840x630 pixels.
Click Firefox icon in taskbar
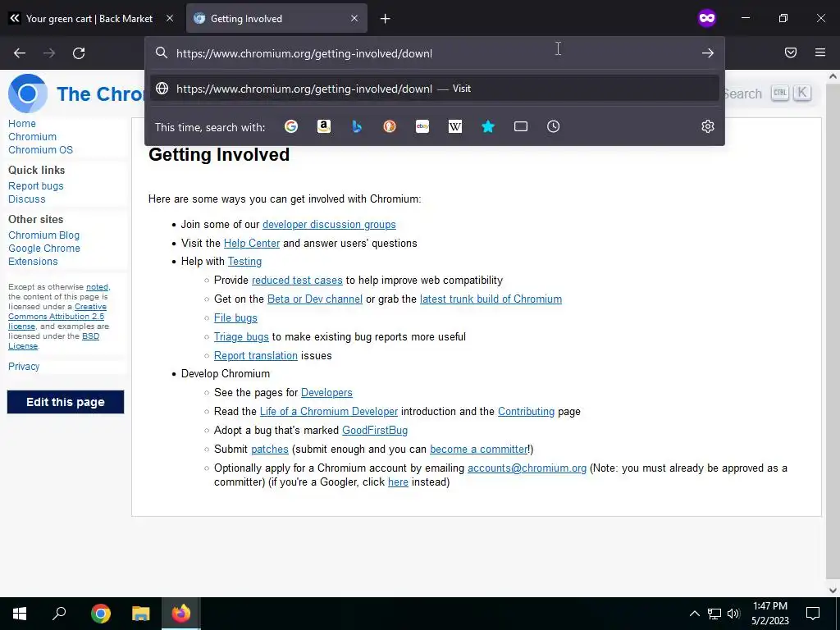point(181,614)
